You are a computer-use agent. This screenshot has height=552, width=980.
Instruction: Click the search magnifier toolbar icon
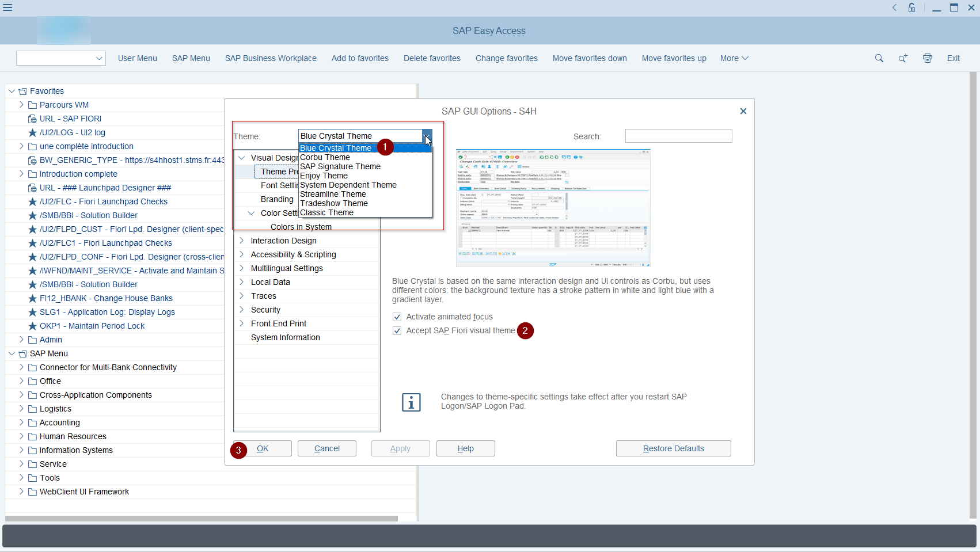[x=879, y=58]
